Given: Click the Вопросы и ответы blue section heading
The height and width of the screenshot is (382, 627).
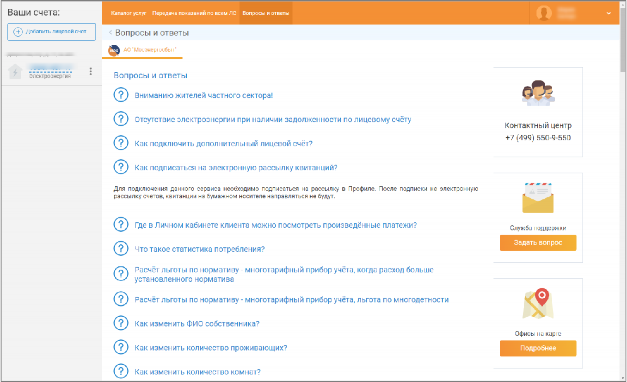Looking at the screenshot, I should pyautogui.click(x=150, y=75).
